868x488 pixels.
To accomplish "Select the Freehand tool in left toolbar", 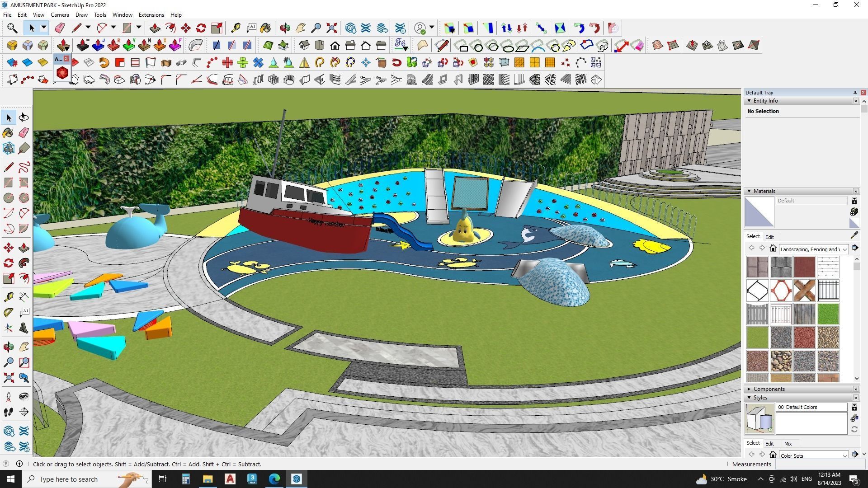I will 24,167.
